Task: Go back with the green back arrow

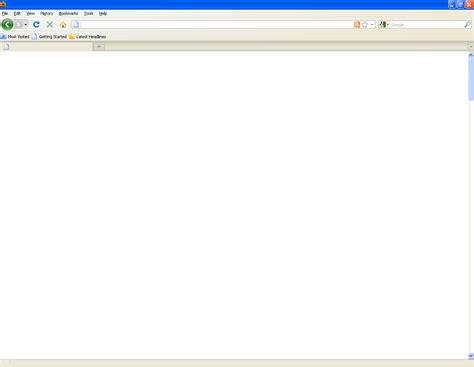Action: pyautogui.click(x=7, y=24)
